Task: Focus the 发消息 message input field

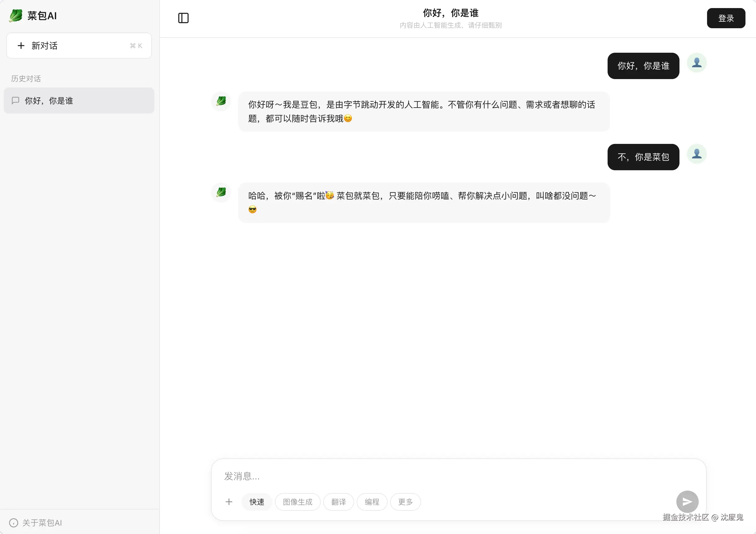Action: tap(459, 476)
